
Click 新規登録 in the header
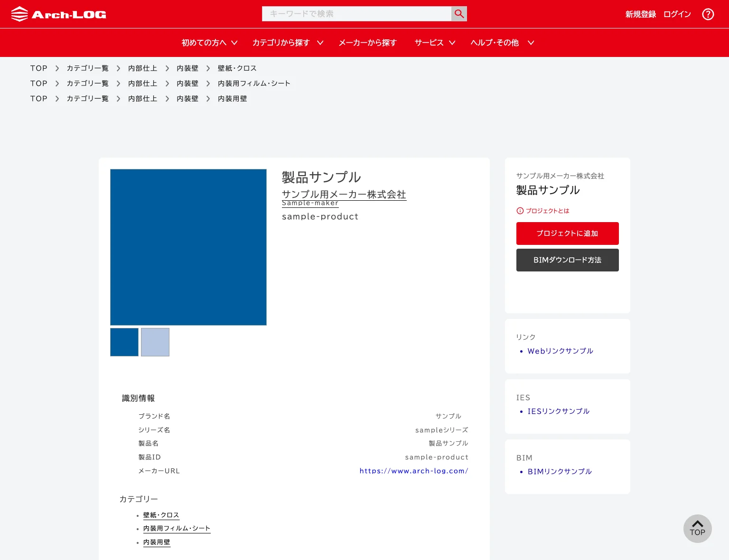640,14
